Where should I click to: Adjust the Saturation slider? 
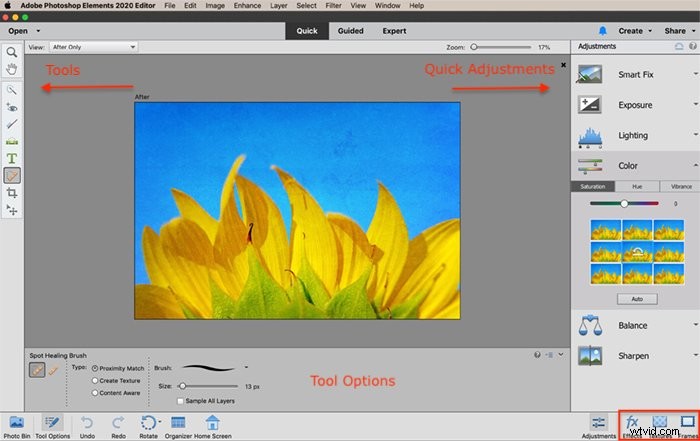pos(624,204)
